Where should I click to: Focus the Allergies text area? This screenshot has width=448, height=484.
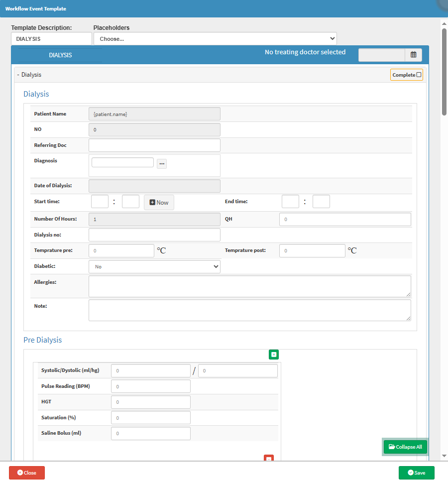click(249, 286)
